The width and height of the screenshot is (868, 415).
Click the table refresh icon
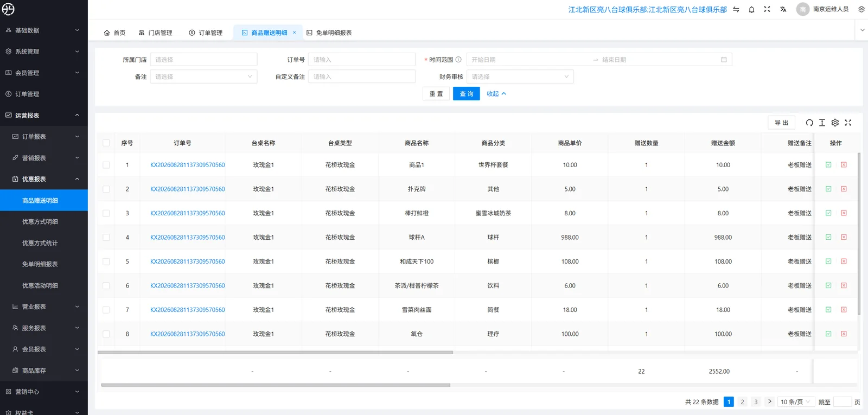809,123
